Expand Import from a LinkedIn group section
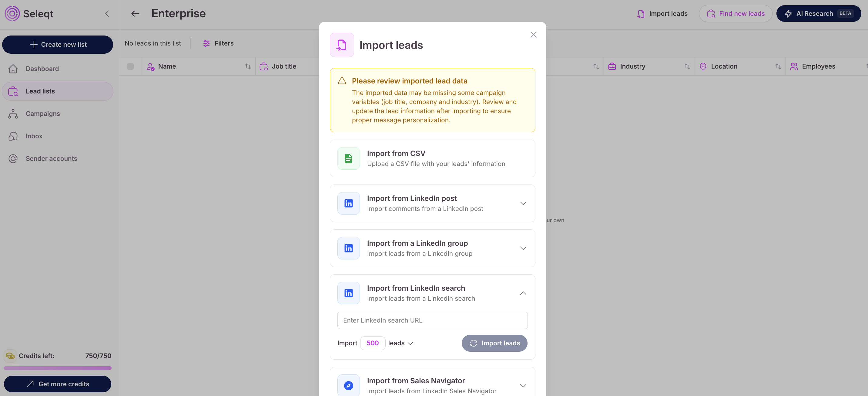 (523, 248)
